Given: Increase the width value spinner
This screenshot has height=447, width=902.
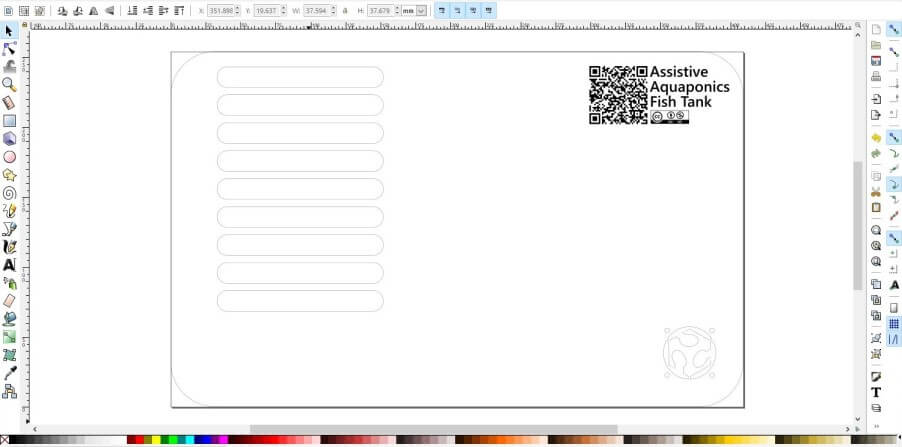Looking at the screenshot, I should [x=333, y=8].
